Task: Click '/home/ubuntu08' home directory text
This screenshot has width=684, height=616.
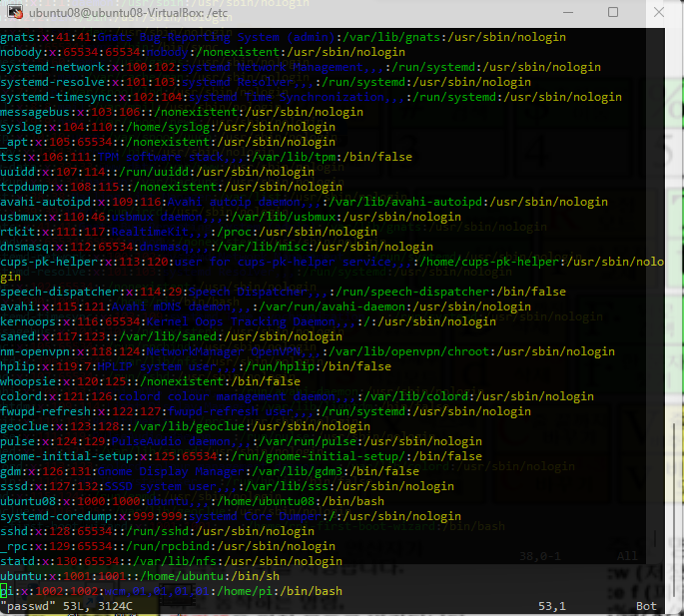Action: (266, 501)
